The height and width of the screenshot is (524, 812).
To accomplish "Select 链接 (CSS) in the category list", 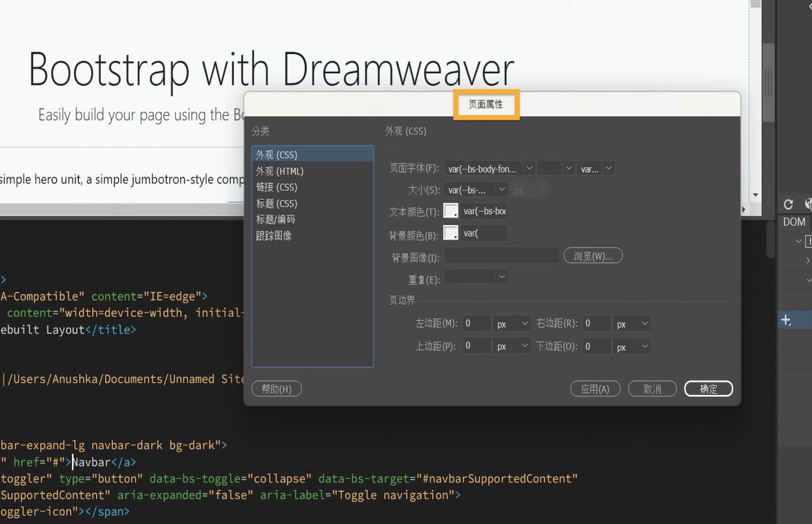I will click(313, 187).
